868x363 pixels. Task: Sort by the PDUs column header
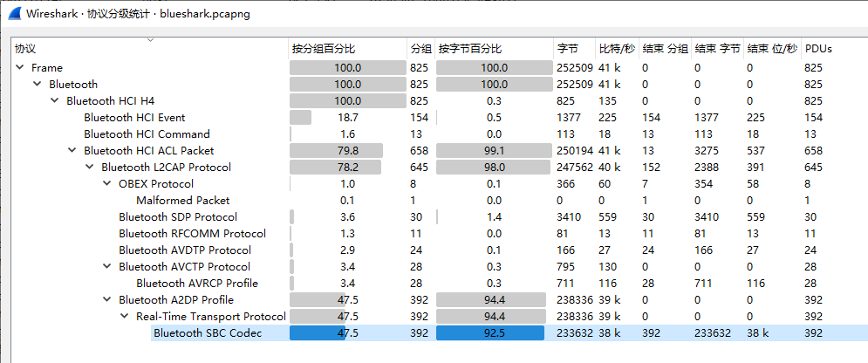833,49
